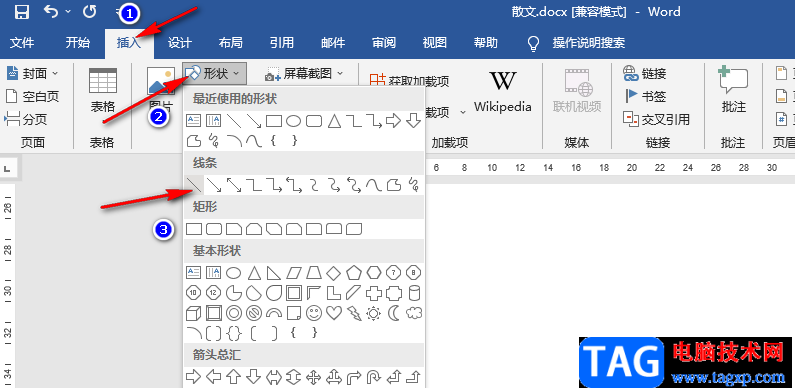Add a 书签 bookmark
The image size is (795, 388).
pyautogui.click(x=645, y=96)
